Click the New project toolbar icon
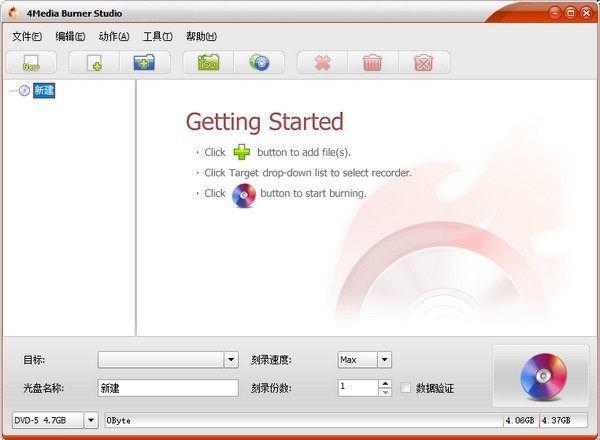This screenshot has width=600, height=440. point(31,63)
